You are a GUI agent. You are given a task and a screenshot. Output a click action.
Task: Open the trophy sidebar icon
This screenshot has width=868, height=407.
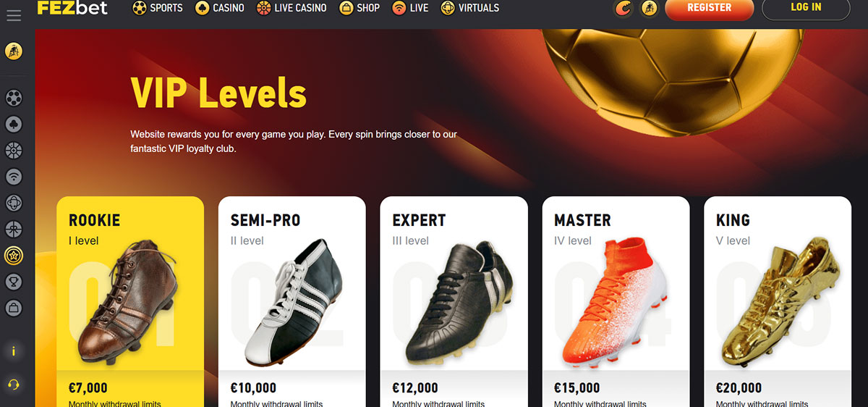coord(13,282)
